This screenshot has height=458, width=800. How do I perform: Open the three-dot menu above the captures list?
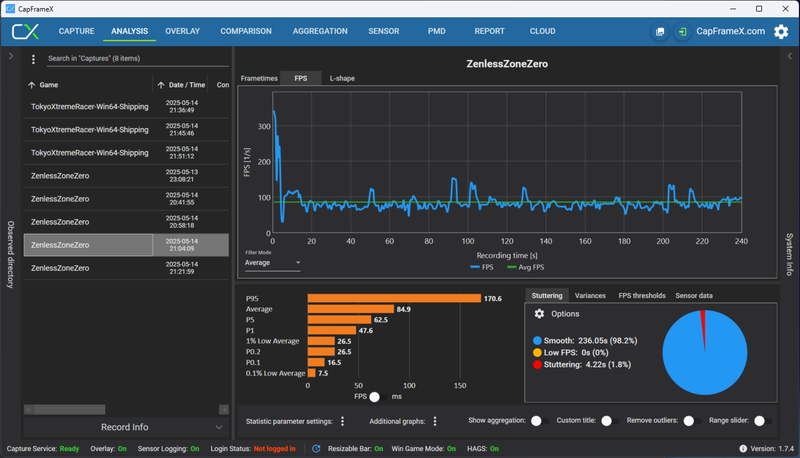pos(33,59)
